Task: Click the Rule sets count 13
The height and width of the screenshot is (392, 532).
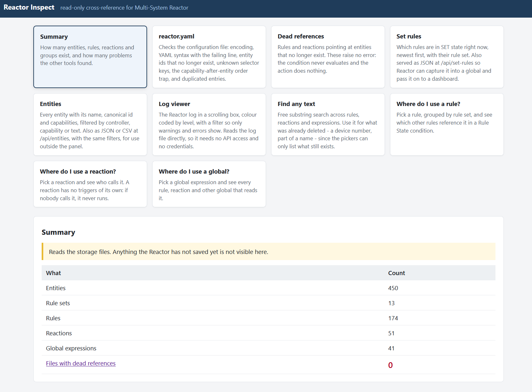Action: coord(391,303)
